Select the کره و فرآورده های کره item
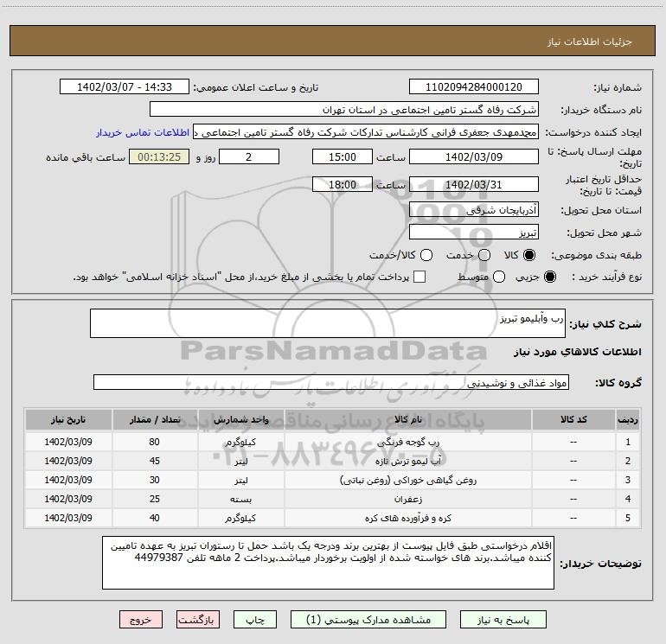 coord(408,518)
